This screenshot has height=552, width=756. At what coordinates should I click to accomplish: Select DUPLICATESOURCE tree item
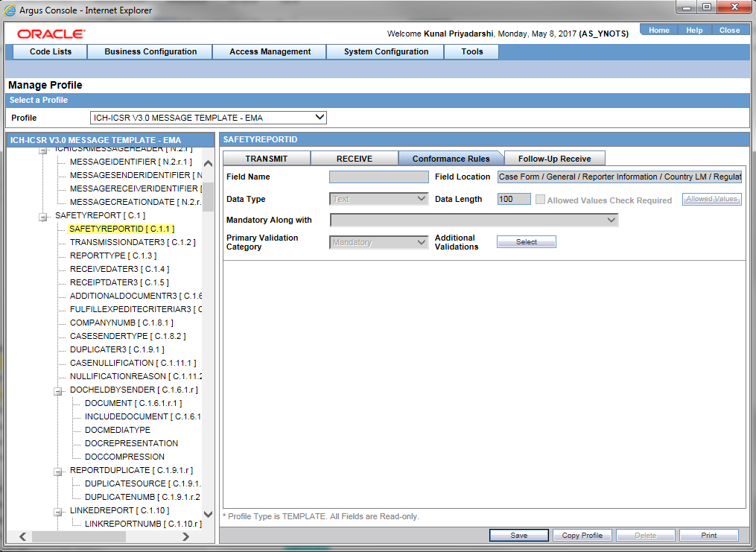143,483
